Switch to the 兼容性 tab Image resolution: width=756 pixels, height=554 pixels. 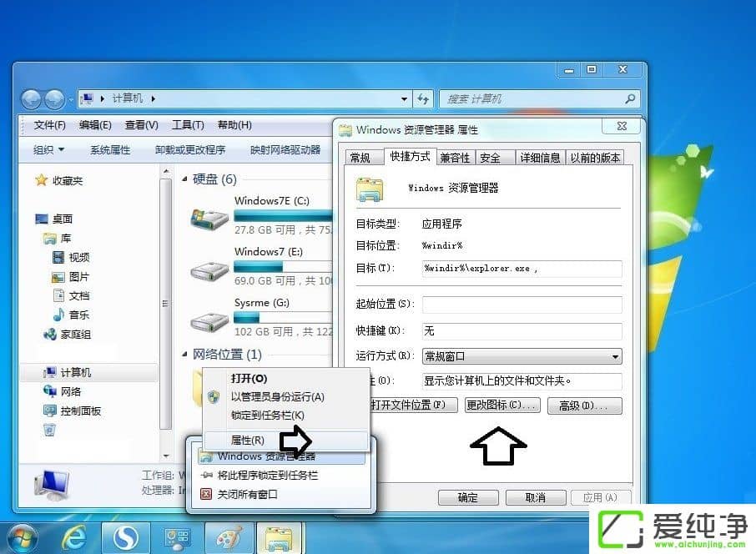pyautogui.click(x=455, y=158)
